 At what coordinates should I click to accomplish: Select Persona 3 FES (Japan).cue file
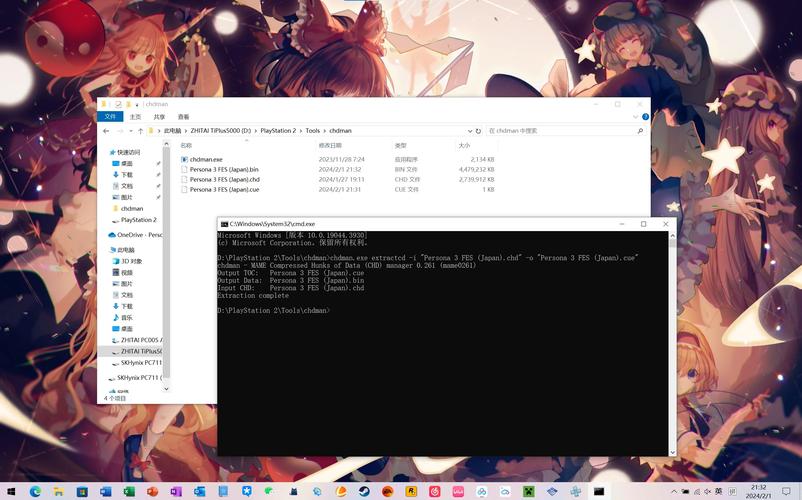[224, 190]
